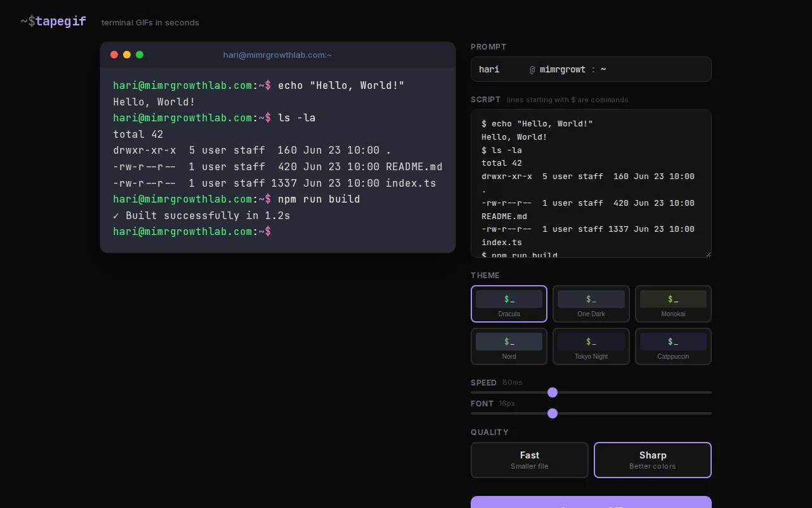Adjust the Font size slider handle
The height and width of the screenshot is (508, 812).
(553, 413)
